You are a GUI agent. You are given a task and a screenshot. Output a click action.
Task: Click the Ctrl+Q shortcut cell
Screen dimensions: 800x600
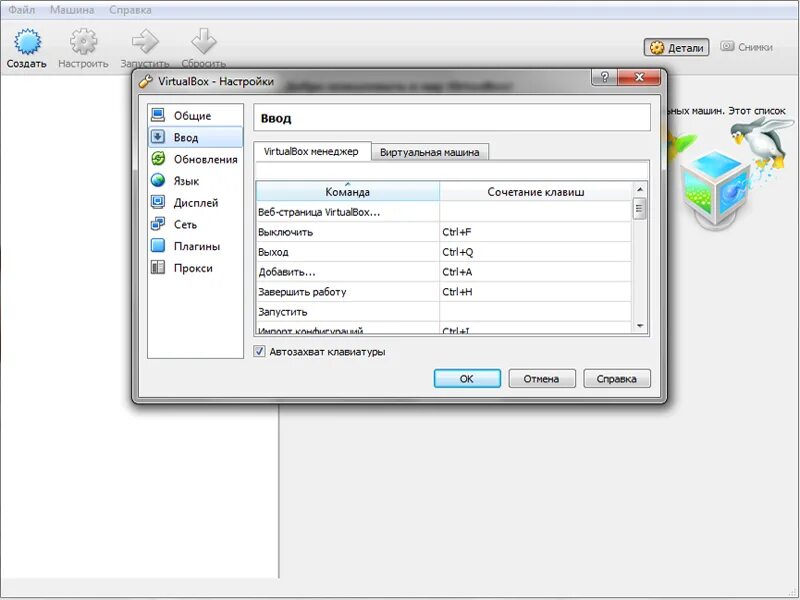click(536, 252)
